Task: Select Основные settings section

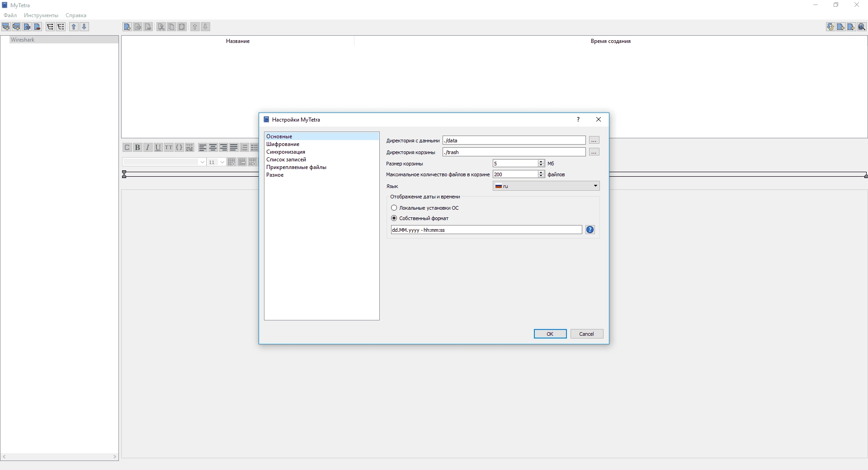Action: 321,136
